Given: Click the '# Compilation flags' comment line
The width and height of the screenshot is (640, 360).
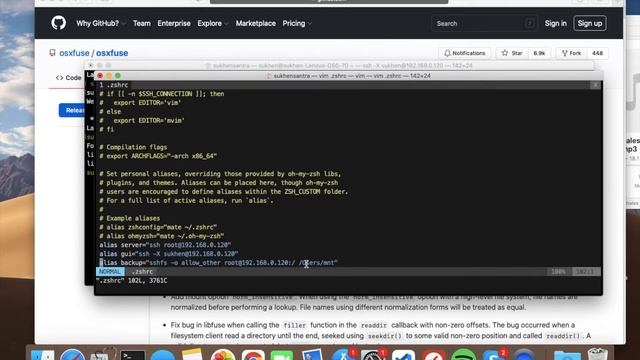Looking at the screenshot, I should 133,147.
